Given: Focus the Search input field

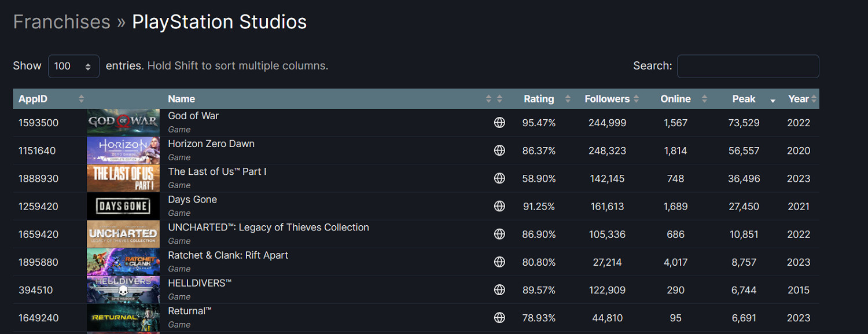Looking at the screenshot, I should coord(748,67).
